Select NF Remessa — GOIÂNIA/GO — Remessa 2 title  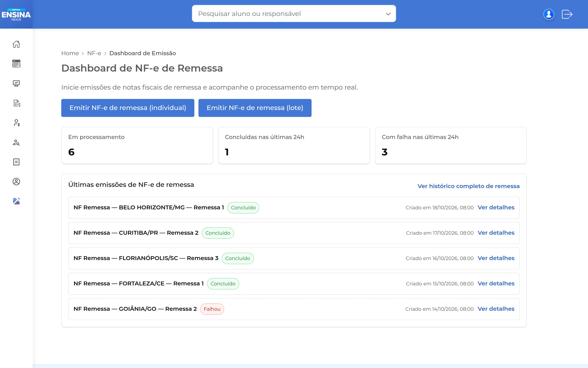[135, 309]
